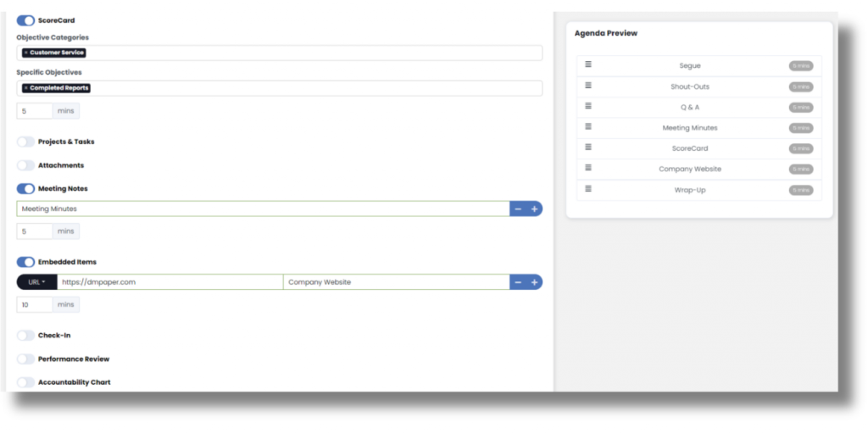Enable the Projects & Tasks toggle
This screenshot has height=434, width=868.
[25, 142]
